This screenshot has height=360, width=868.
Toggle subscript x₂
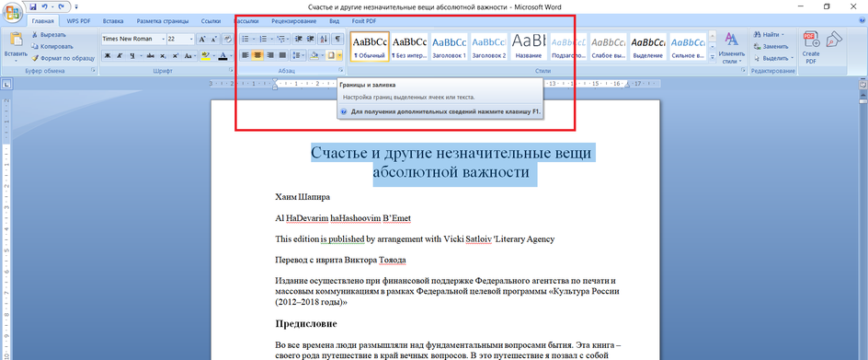pyautogui.click(x=164, y=55)
